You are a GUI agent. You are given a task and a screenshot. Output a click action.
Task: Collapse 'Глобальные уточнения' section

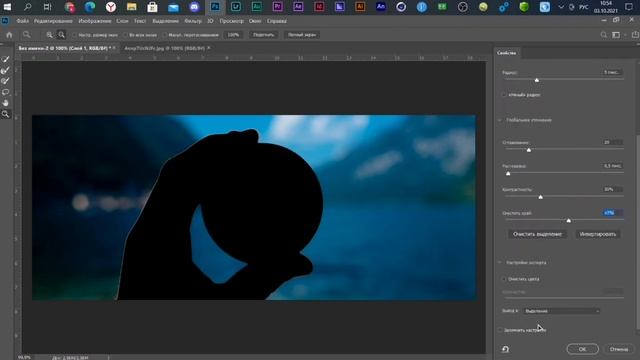click(500, 120)
